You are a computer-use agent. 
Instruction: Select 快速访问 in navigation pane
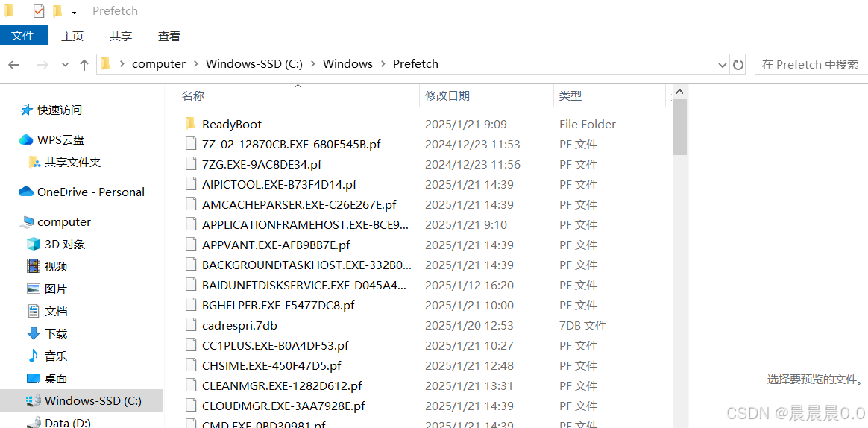point(59,110)
